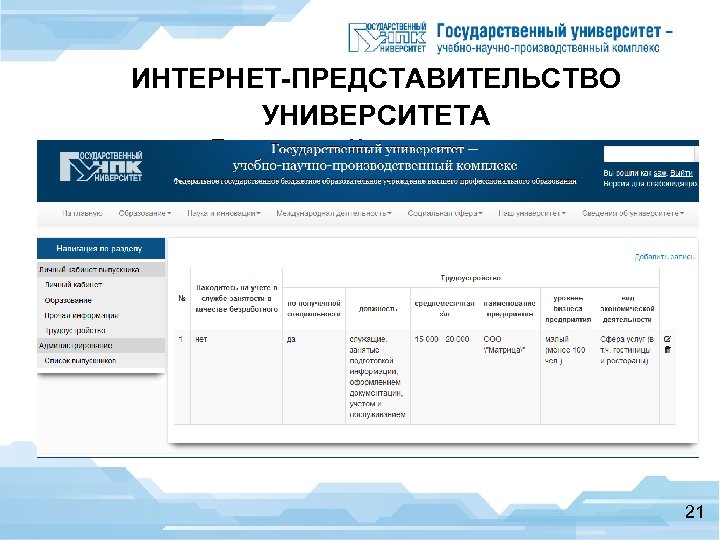Expand the 'Образование' dropdown menu
The height and width of the screenshot is (540, 720).
coord(145,214)
